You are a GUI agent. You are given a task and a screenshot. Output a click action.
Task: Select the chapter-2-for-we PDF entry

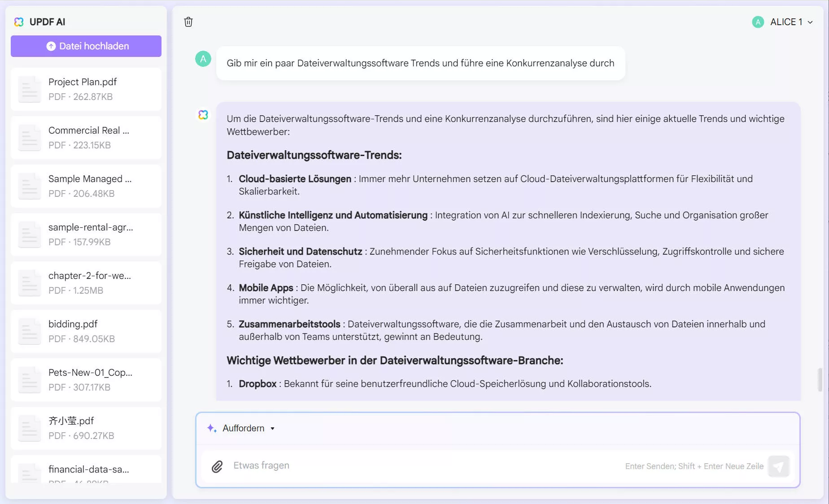click(86, 282)
